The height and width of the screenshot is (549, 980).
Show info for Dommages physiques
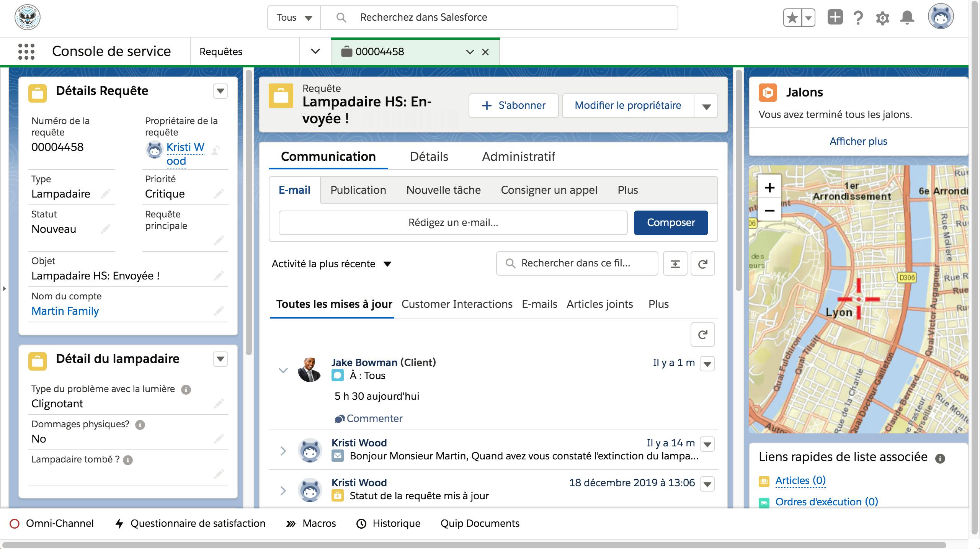(140, 425)
